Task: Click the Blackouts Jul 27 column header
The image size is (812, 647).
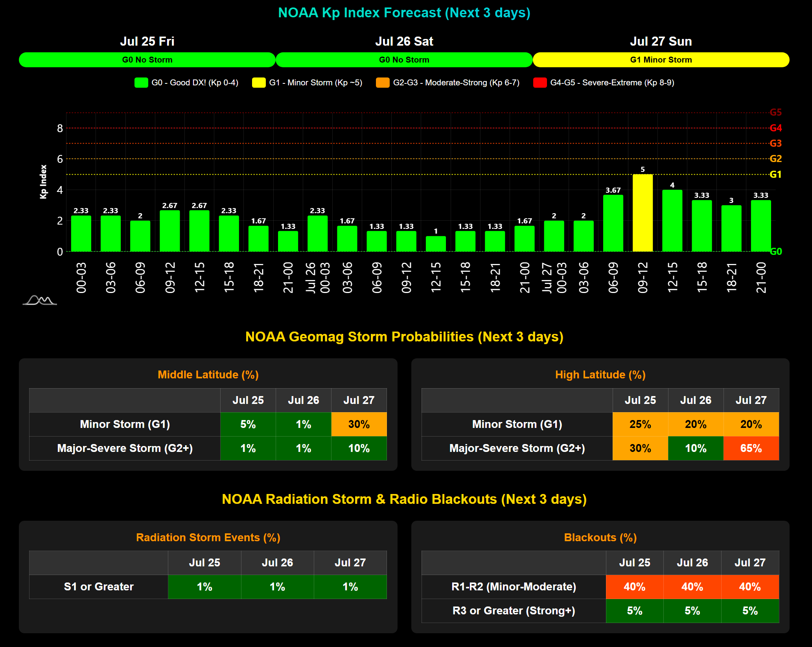Action: pos(750,563)
